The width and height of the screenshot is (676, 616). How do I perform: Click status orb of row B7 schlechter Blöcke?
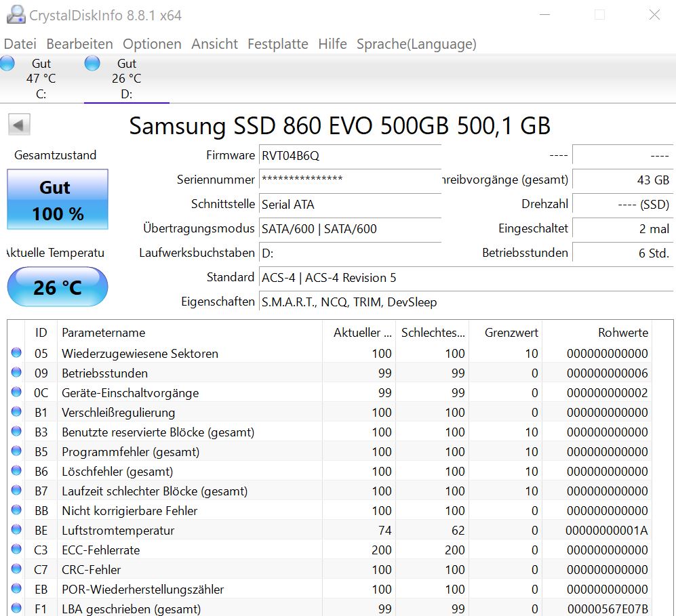(x=16, y=490)
